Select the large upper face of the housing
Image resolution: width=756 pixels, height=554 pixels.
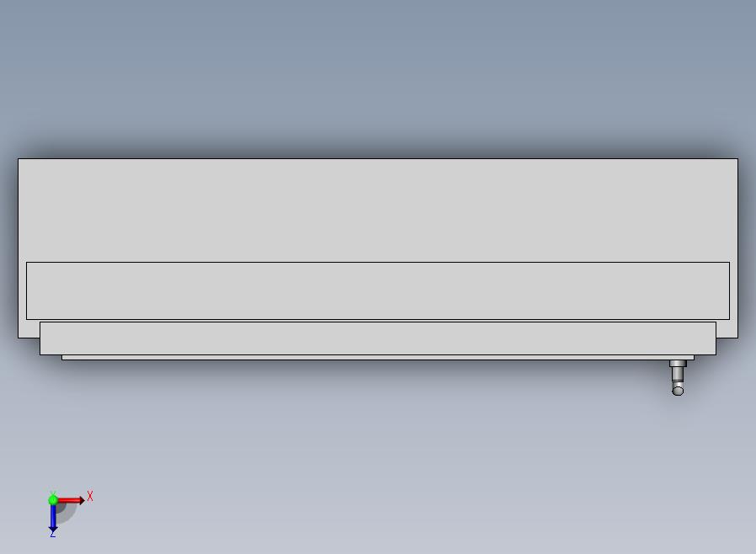377,210
